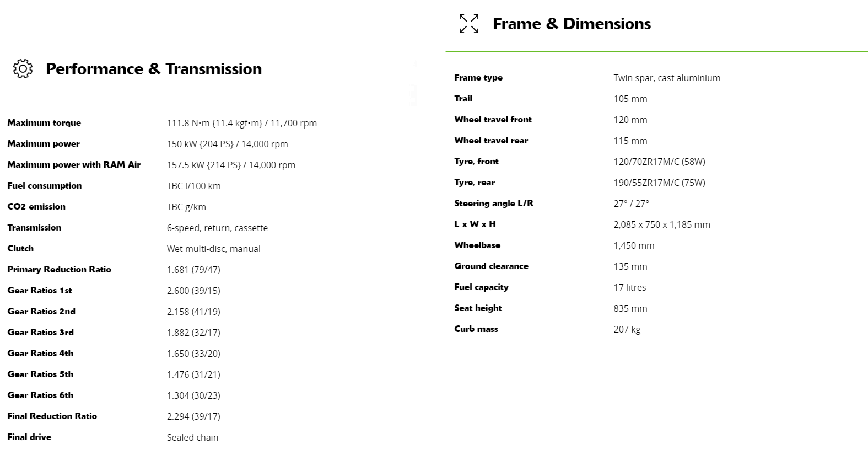Viewport: 868px width, 455px height.
Task: Click the Frame & Dimensions heading
Action: pyautogui.click(x=572, y=24)
